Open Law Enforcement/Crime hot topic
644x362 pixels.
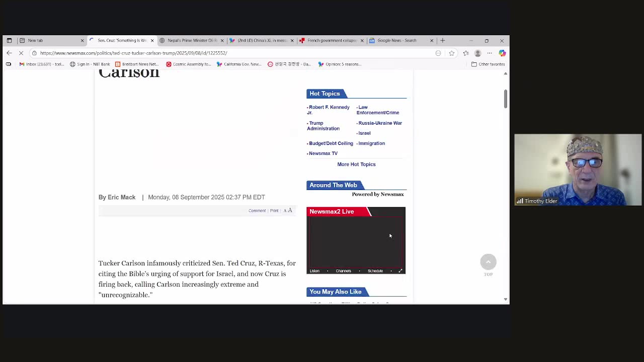coord(378,110)
